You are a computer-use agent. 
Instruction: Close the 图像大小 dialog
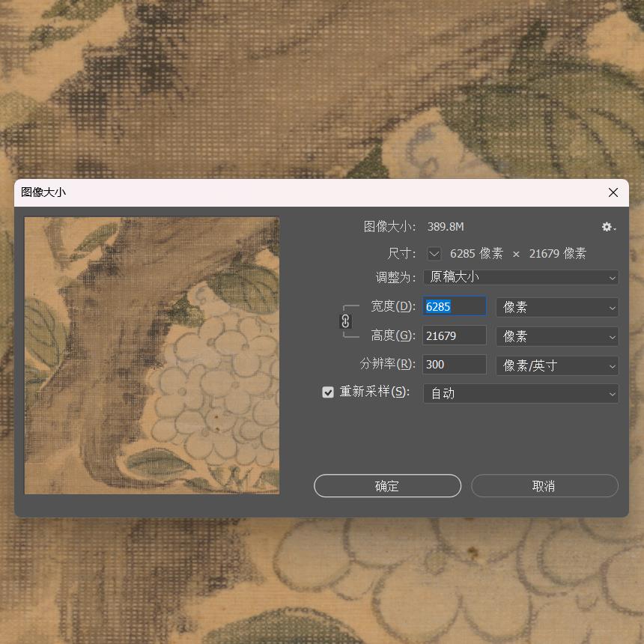pos(613,192)
